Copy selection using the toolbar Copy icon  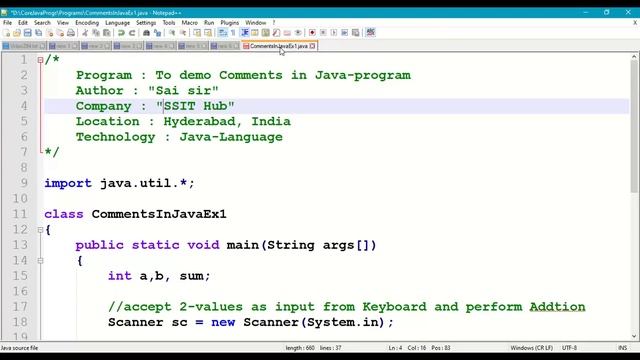[96, 33]
